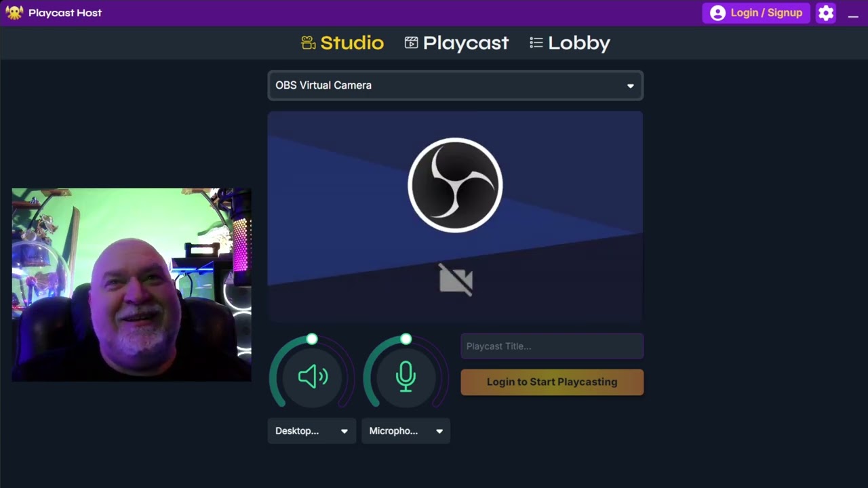Expand the Microphone device dropdown

tap(406, 431)
